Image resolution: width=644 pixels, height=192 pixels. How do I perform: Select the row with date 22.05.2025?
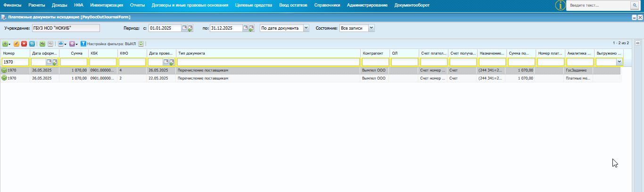[x=311, y=78]
